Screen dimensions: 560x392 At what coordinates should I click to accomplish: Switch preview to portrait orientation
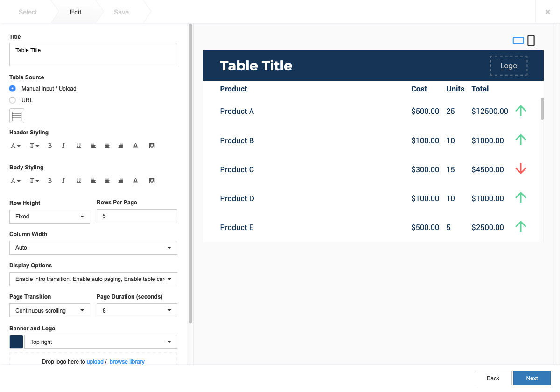pos(532,40)
